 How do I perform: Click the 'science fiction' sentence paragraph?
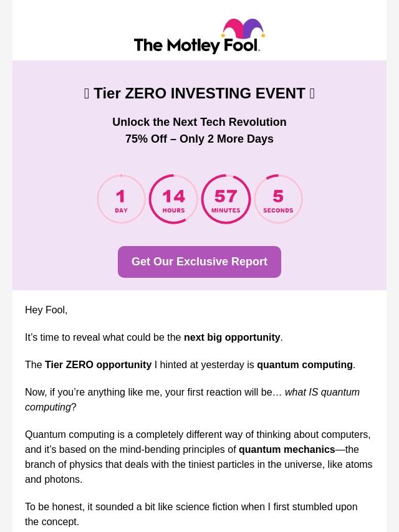[x=191, y=514]
